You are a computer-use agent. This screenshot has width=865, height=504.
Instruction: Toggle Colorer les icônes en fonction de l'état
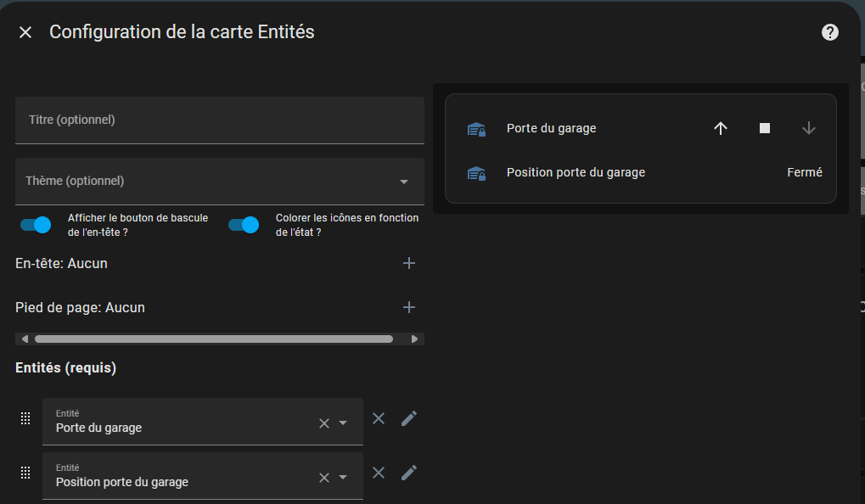[x=244, y=225]
